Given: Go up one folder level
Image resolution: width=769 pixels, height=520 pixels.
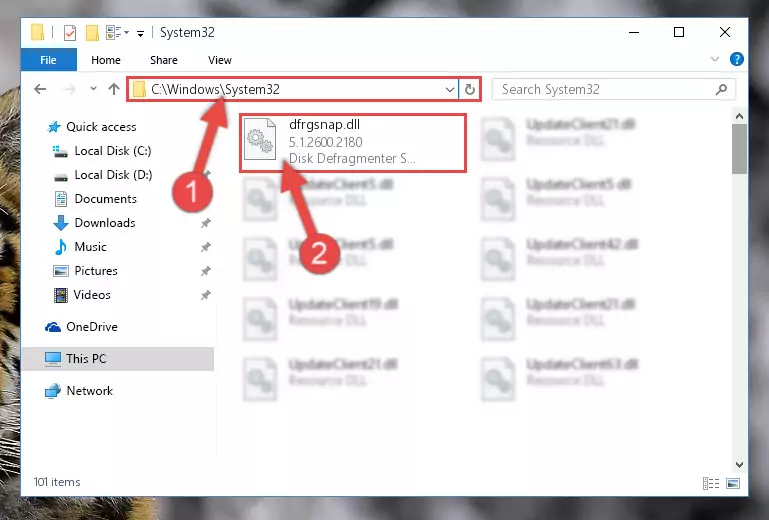Looking at the screenshot, I should coord(114,89).
